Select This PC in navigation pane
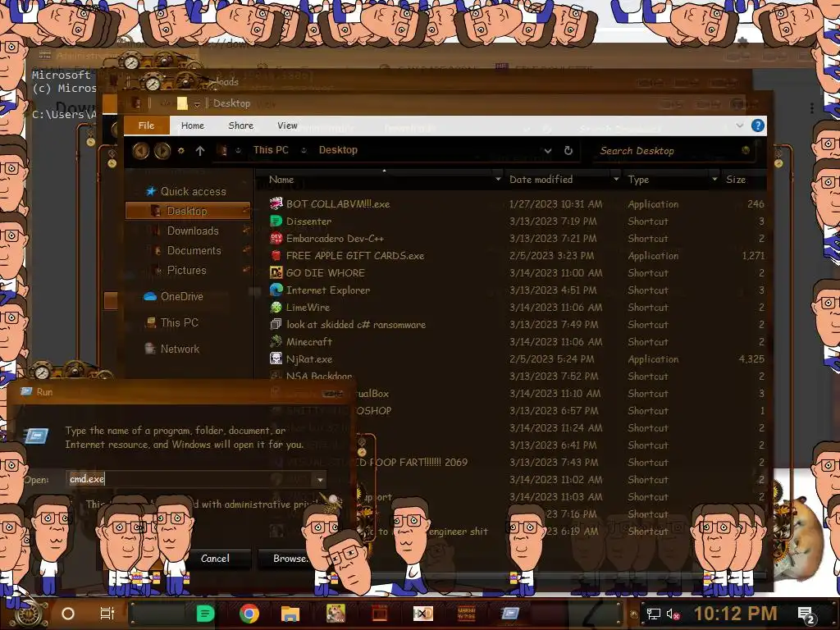This screenshot has height=630, width=840. pyautogui.click(x=179, y=322)
